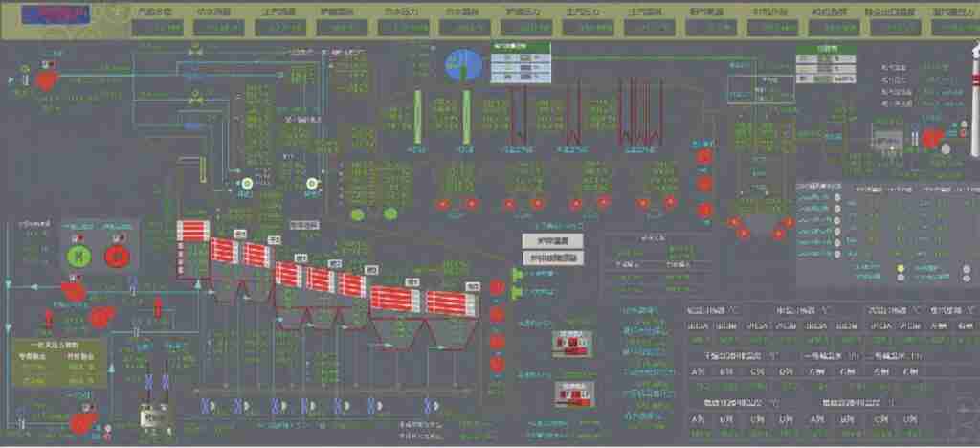The width and height of the screenshot is (980, 448).
Task: Open the olive-colored data table at bottom left
Action: (x=60, y=364)
